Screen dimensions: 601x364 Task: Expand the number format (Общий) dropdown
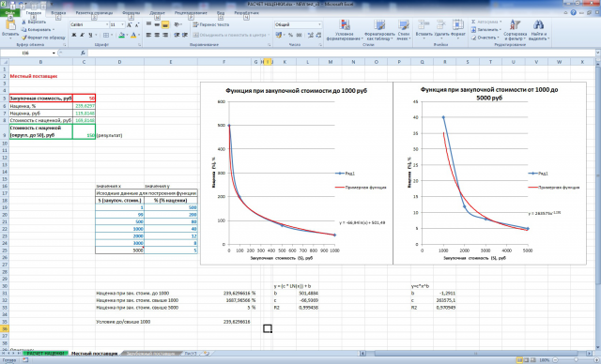tap(319, 24)
